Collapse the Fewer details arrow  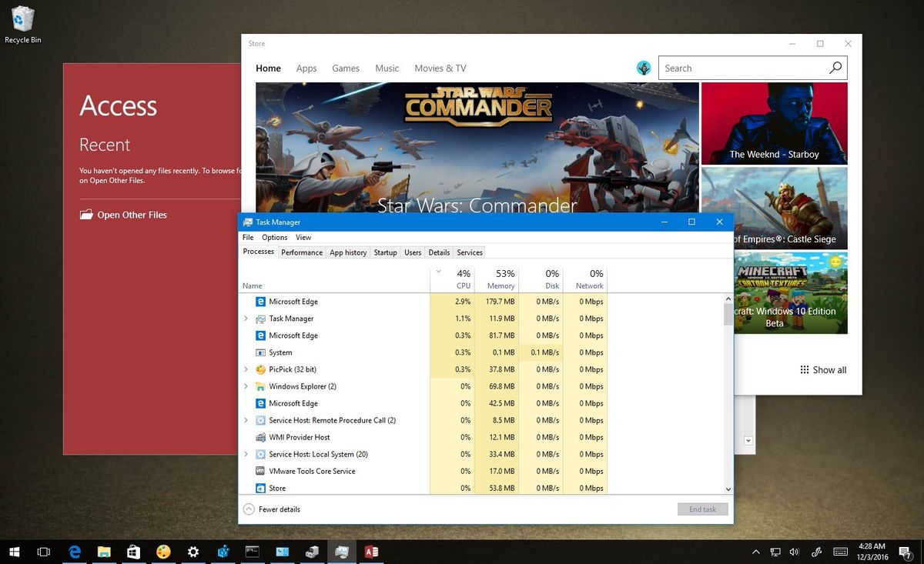click(x=248, y=509)
